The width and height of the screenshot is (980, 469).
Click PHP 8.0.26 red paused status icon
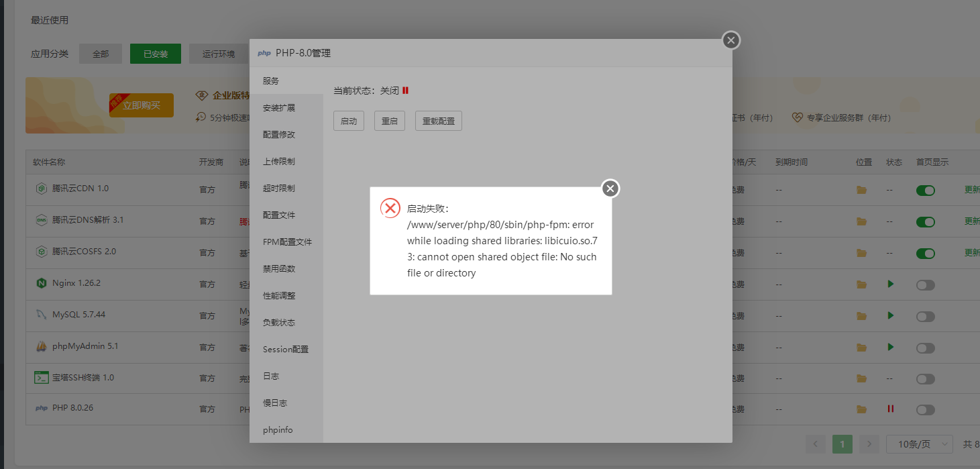point(891,409)
